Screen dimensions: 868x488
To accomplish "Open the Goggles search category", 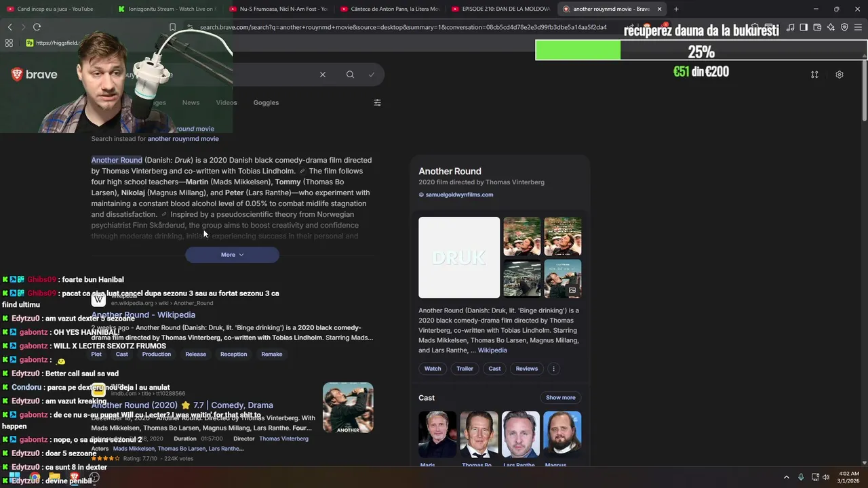I will [266, 102].
